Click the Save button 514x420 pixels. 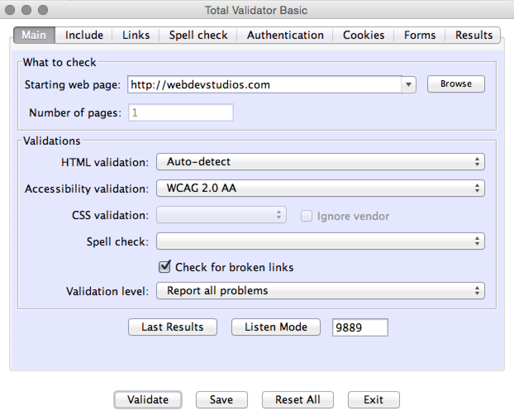221,400
